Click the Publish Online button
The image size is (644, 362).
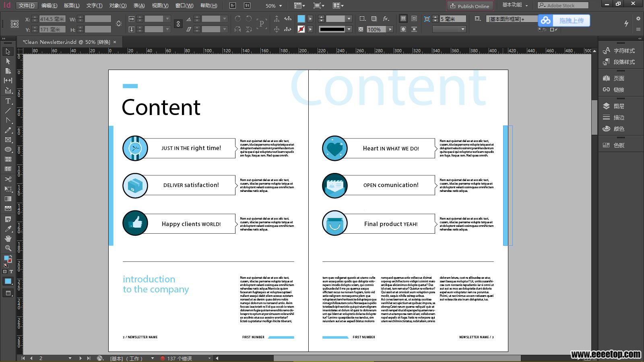point(469,6)
